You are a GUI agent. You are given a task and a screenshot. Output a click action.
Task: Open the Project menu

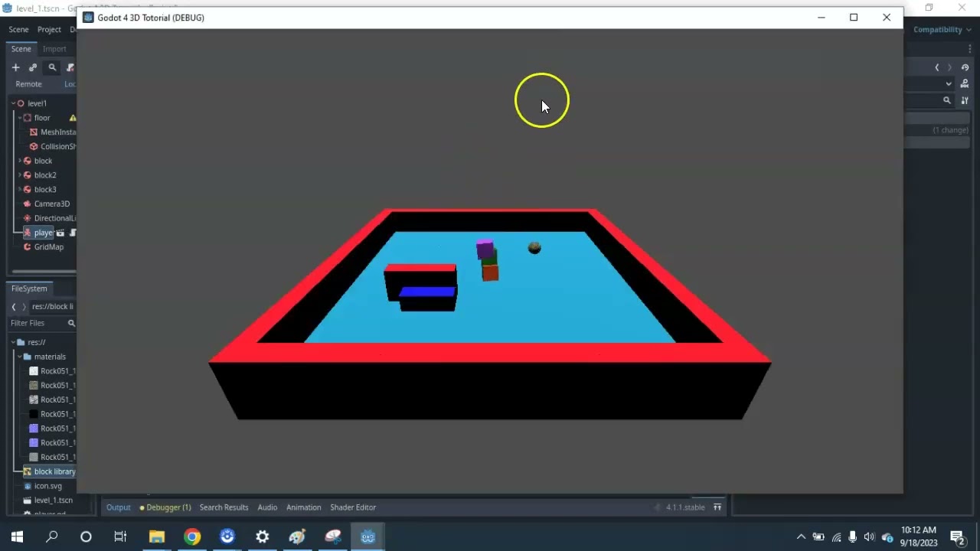tap(49, 30)
